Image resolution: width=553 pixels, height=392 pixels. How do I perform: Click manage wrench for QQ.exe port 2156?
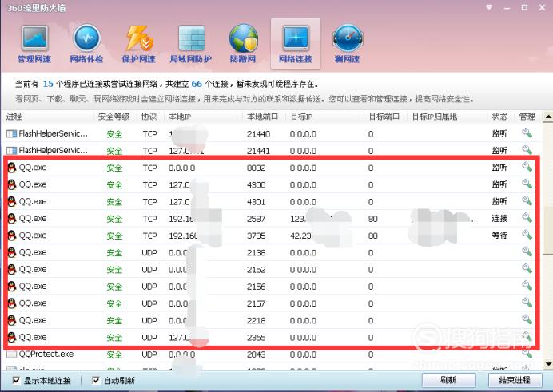(x=527, y=285)
